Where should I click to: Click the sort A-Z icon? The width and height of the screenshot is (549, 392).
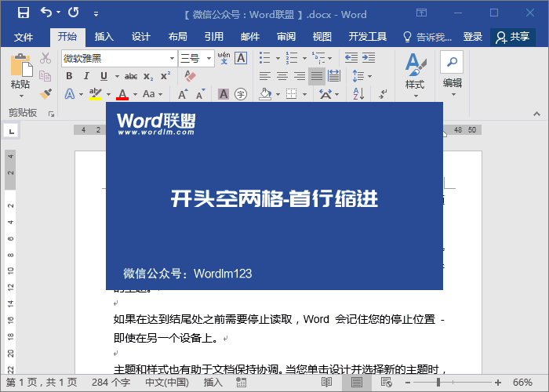coord(358,94)
